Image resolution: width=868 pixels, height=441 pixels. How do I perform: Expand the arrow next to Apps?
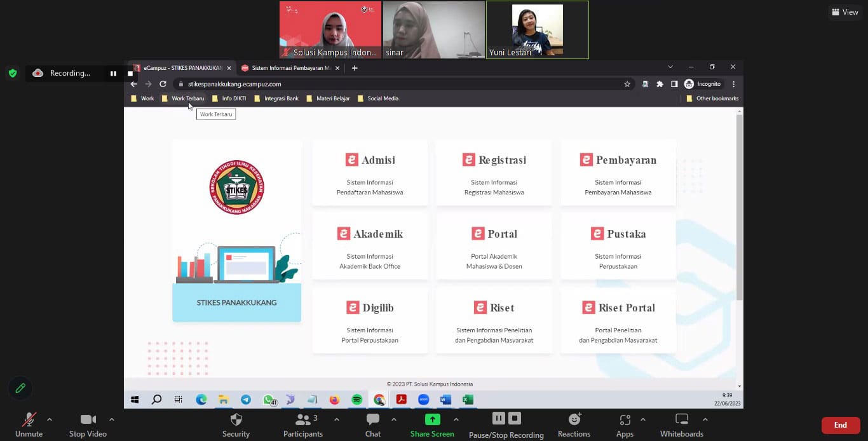642,419
